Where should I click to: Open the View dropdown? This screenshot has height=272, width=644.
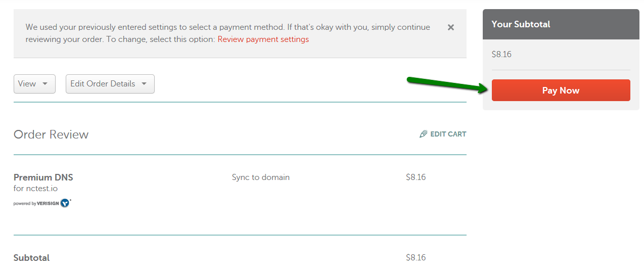34,84
